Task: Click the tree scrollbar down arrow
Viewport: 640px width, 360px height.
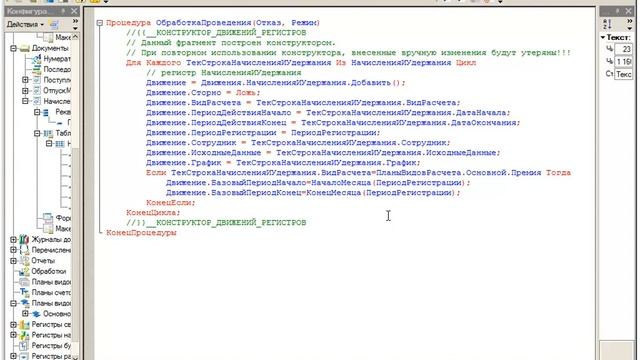Action: coord(76,357)
